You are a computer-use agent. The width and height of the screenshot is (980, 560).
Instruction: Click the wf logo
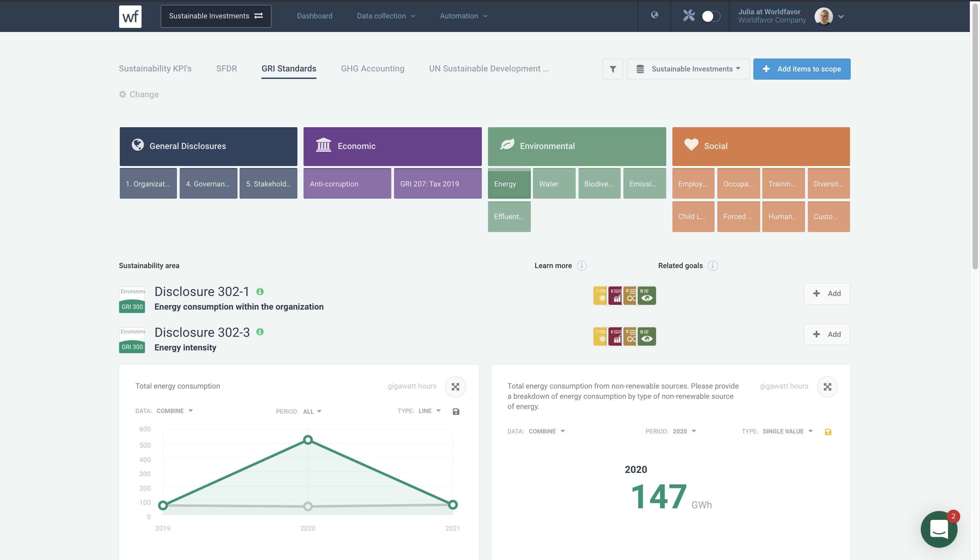130,16
